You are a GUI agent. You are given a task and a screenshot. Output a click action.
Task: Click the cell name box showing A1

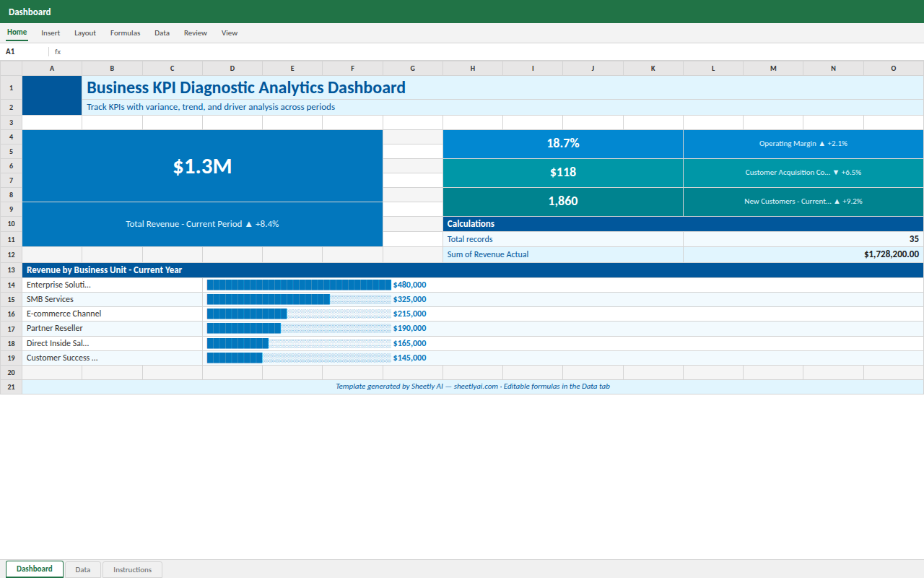tap(25, 51)
